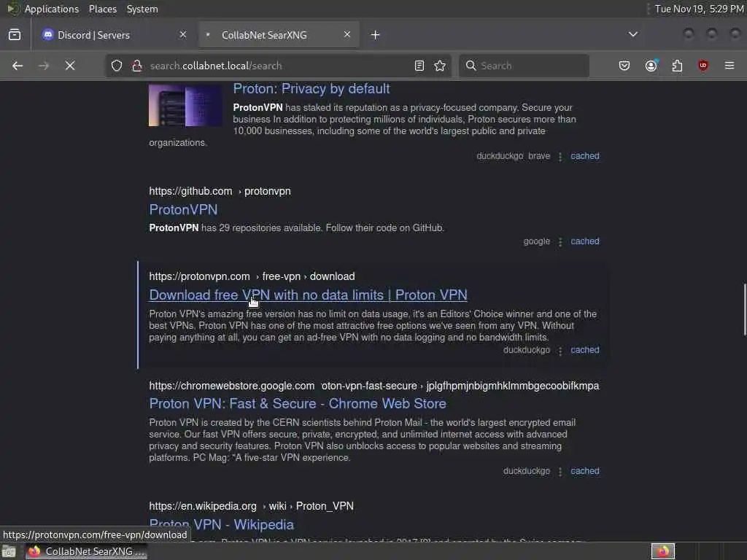Bookmark this page with the star
Image resolution: width=747 pixels, height=560 pixels.
pyautogui.click(x=440, y=66)
